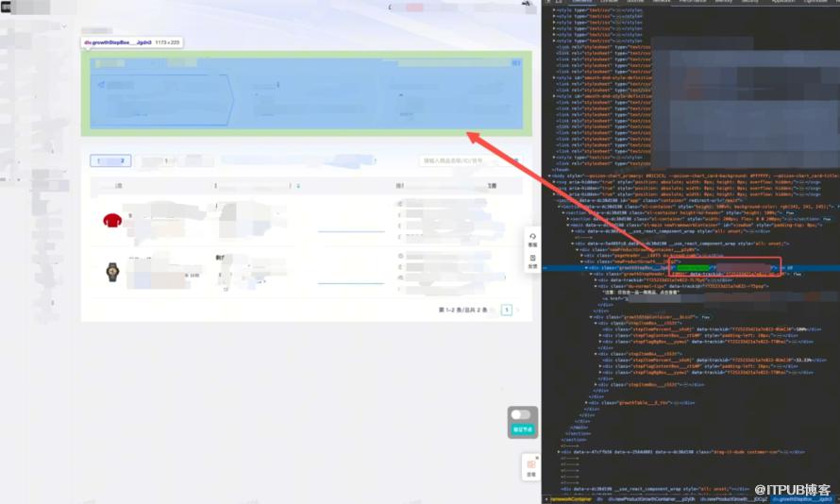Viewport: 840px width, 504px height.
Task: Select the highlighted first tab above the table
Action: coord(110,160)
